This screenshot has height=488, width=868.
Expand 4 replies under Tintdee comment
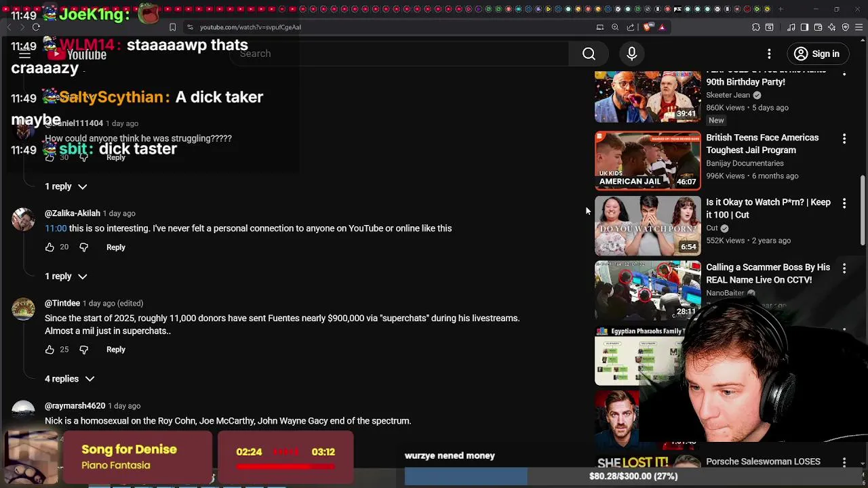pyautogui.click(x=69, y=379)
